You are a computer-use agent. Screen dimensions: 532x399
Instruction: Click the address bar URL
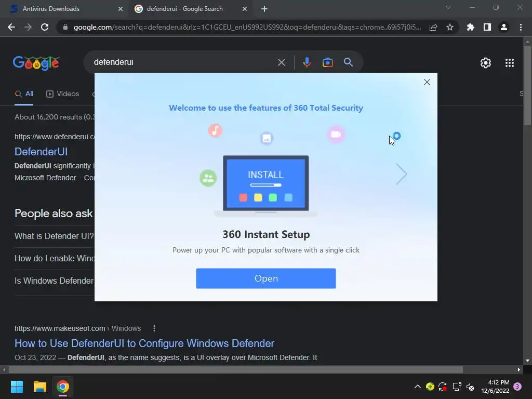coord(247,27)
